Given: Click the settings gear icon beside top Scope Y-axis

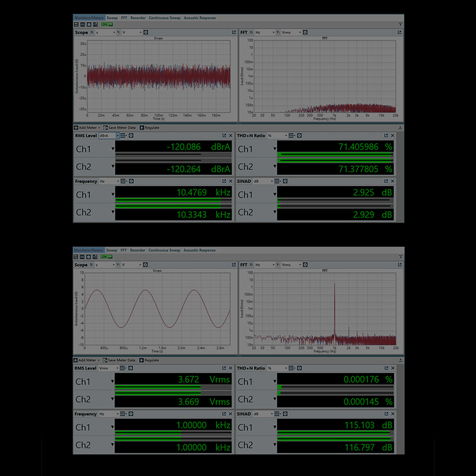Looking at the screenshot, I should point(146,32).
